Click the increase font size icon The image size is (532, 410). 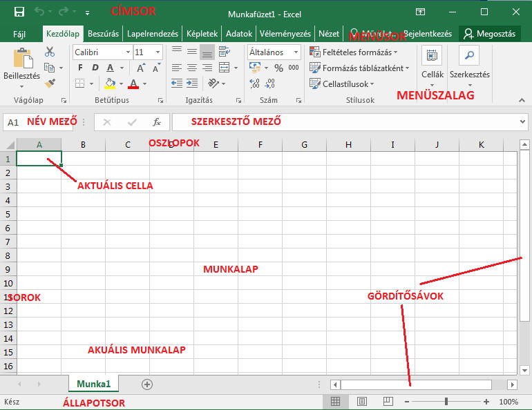[x=141, y=68]
